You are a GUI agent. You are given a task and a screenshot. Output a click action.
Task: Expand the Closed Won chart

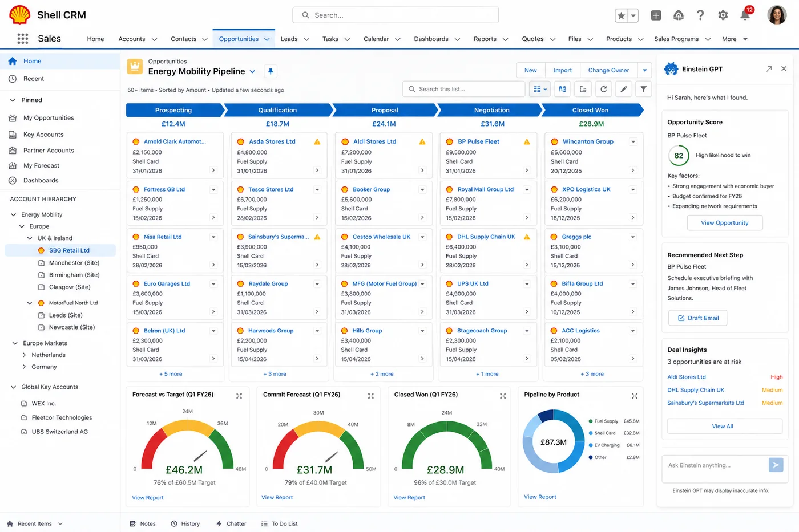point(503,396)
